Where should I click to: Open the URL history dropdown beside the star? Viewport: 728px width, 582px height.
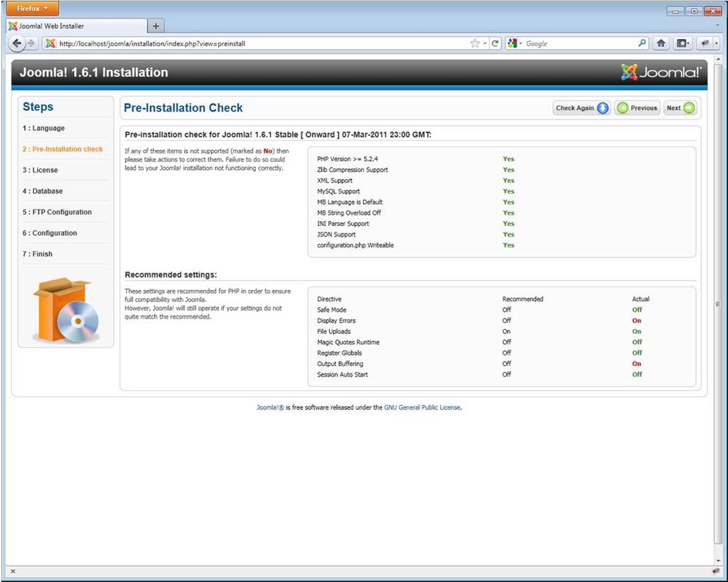(x=485, y=43)
